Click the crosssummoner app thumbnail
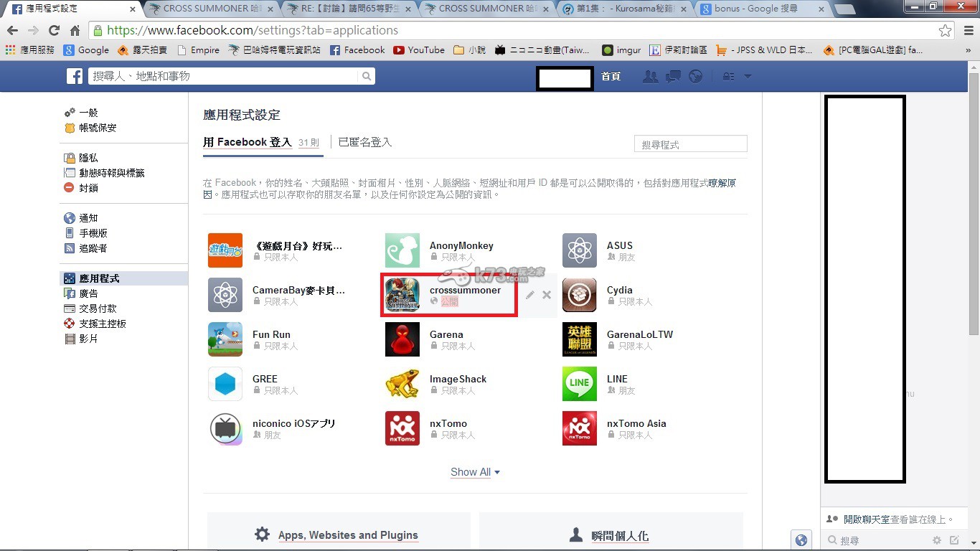Image resolution: width=980 pixels, height=551 pixels. tap(402, 295)
